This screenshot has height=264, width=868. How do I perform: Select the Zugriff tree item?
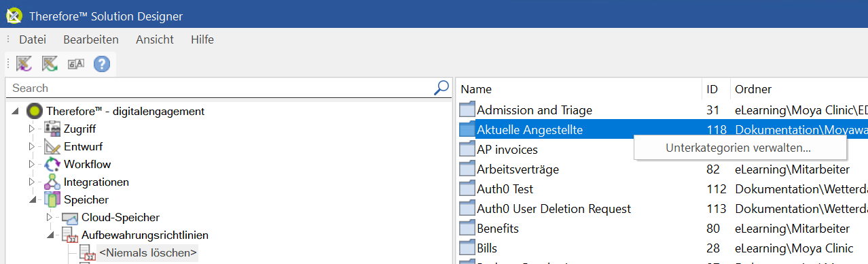tap(79, 129)
